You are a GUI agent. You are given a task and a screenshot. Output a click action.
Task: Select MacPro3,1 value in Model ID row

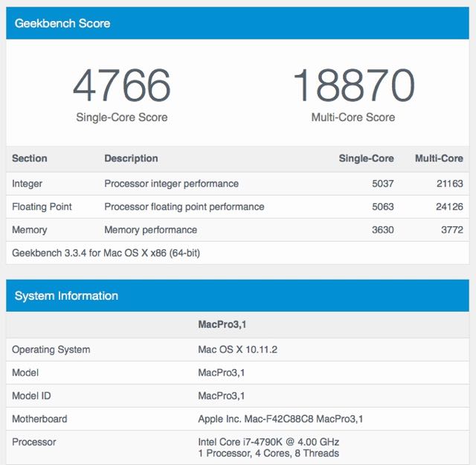click(x=222, y=396)
